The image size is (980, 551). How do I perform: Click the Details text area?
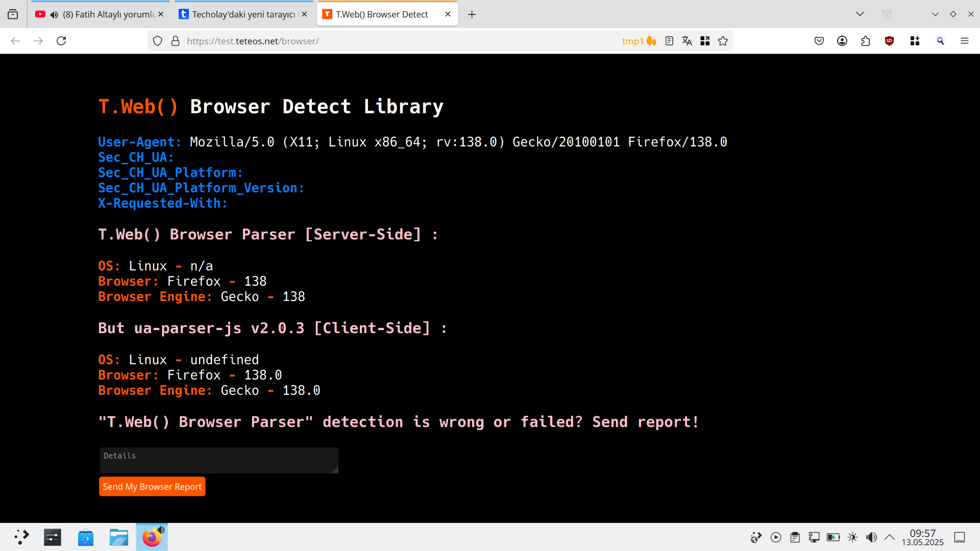(x=219, y=460)
